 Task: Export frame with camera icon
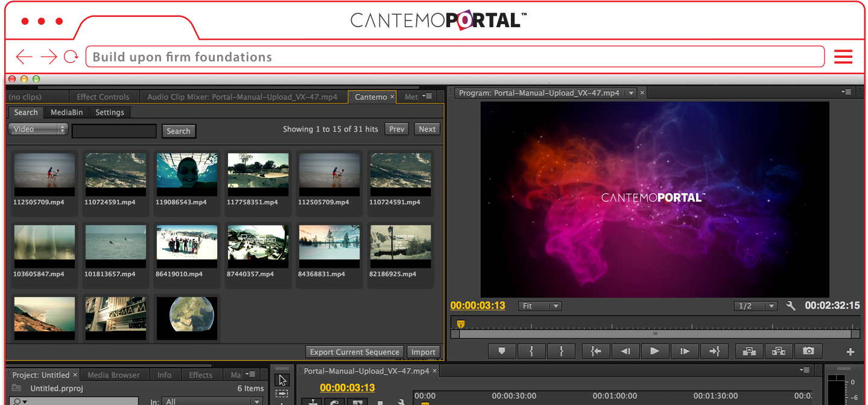808,351
